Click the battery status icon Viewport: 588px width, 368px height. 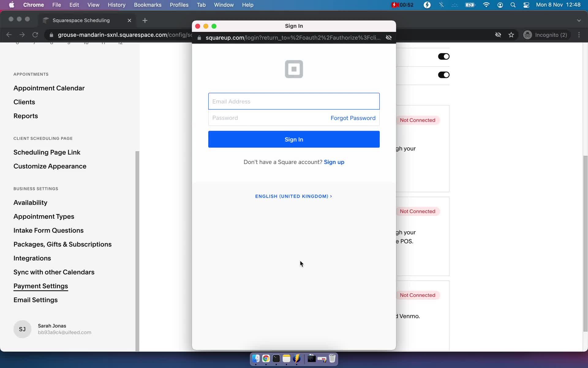(470, 5)
